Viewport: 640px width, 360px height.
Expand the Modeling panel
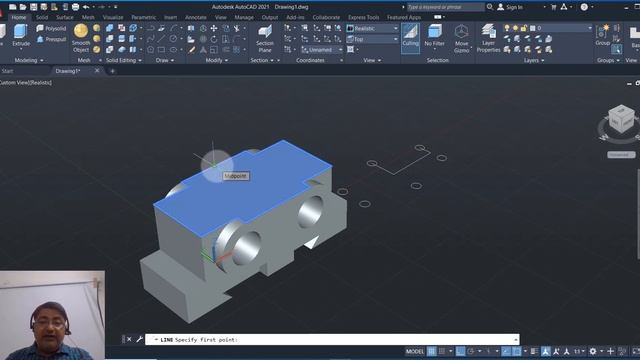tap(29, 60)
